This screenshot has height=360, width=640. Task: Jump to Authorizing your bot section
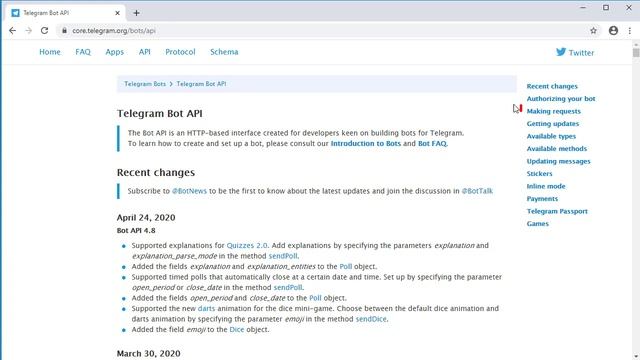pos(561,99)
